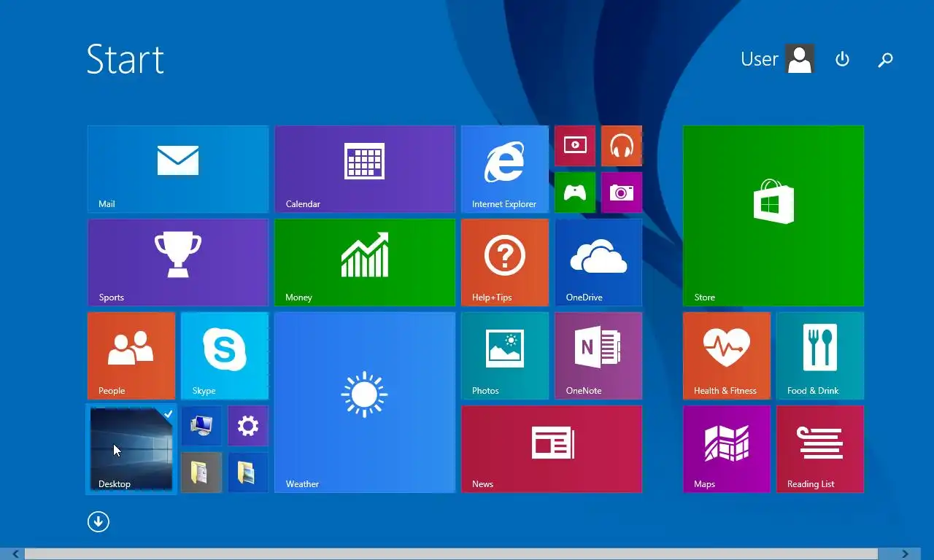
Task: Launch the Store tile
Action: [x=773, y=216]
